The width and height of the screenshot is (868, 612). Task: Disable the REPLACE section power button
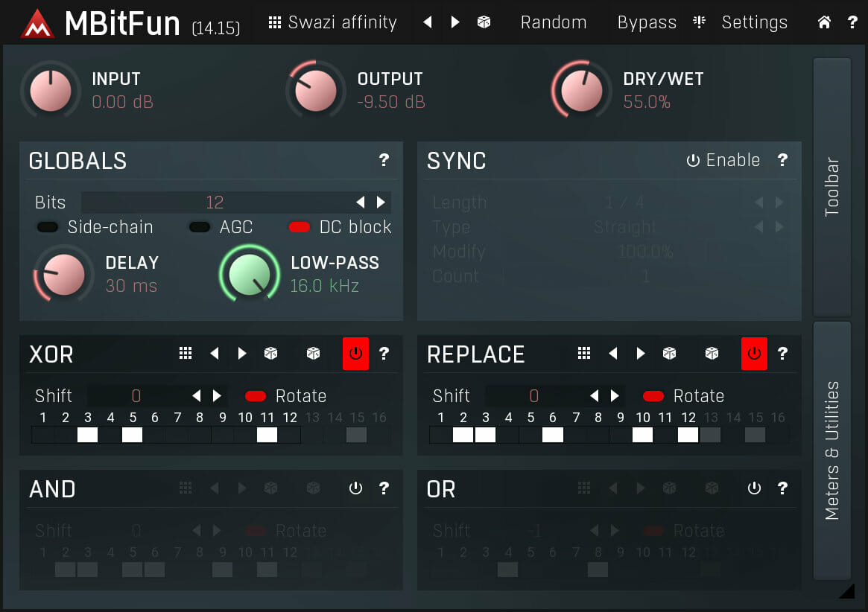(x=754, y=354)
